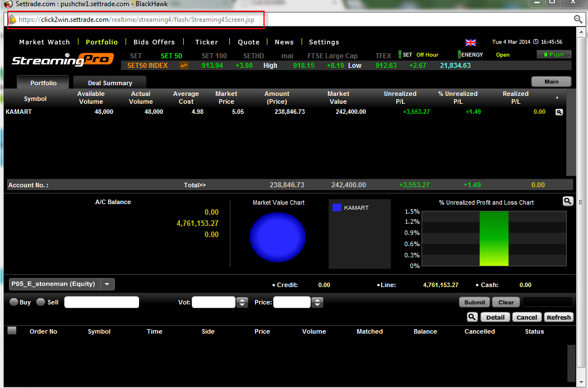Select the Sell radio button
Image resolution: width=588 pixels, height=388 pixels.
pos(40,302)
